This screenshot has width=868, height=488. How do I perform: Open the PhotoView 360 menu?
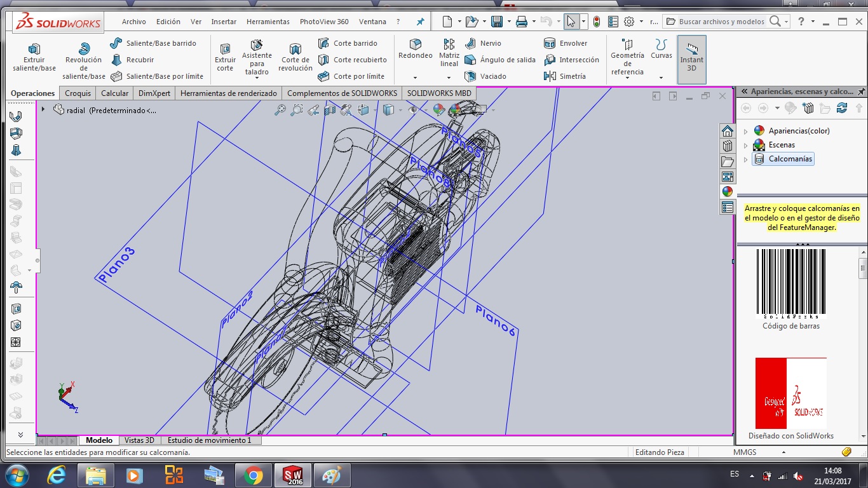click(324, 22)
